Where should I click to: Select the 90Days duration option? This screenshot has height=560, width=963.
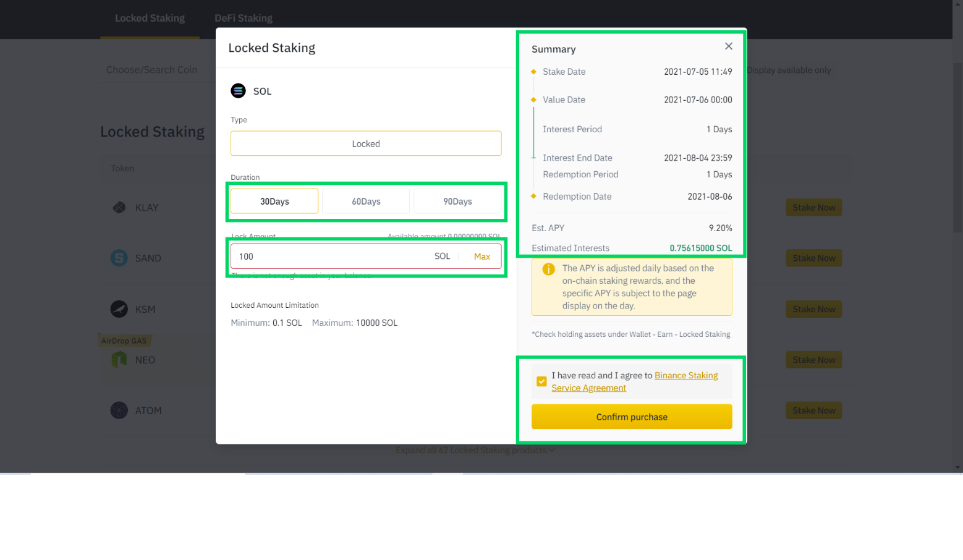[x=457, y=202]
